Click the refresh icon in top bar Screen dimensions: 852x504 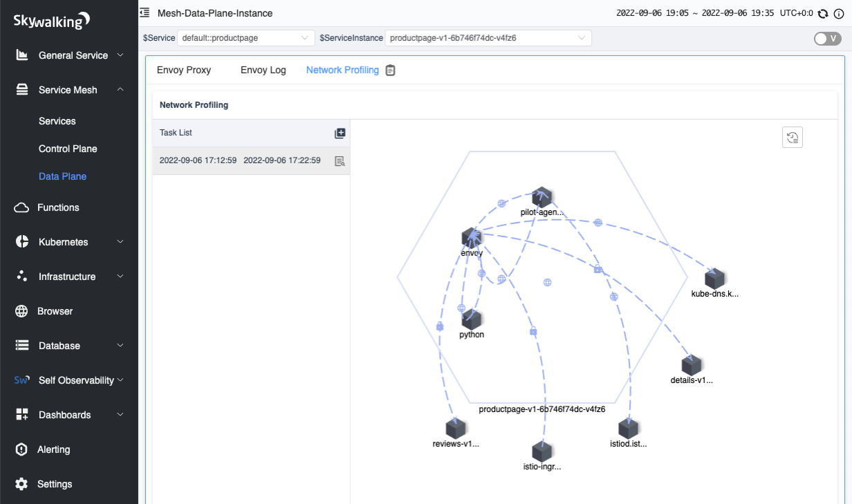(823, 13)
